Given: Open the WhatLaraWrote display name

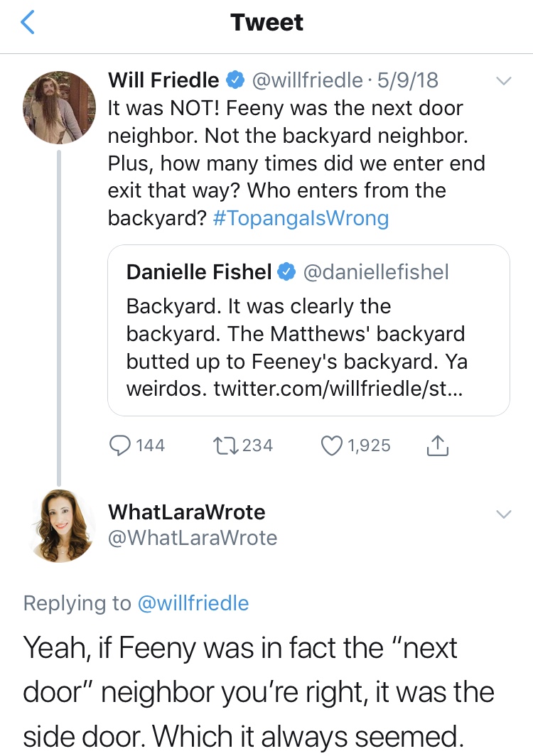Looking at the screenshot, I should (186, 512).
